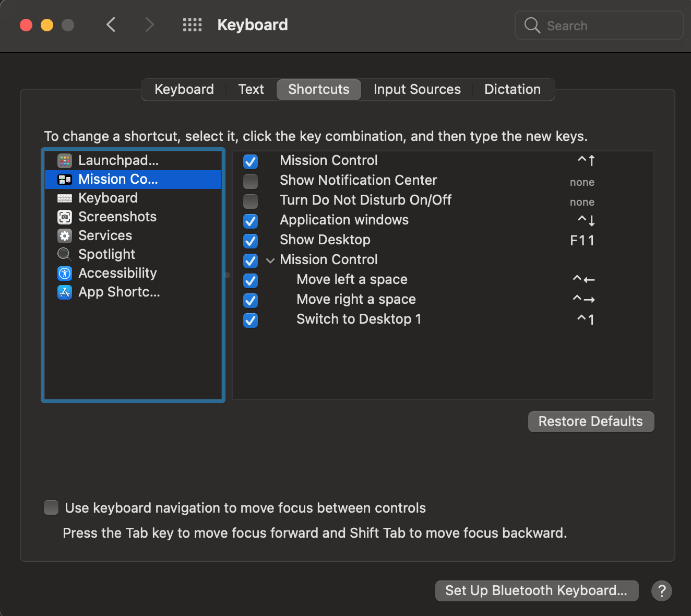
Task: Switch to the Input Sources tab
Action: point(417,90)
